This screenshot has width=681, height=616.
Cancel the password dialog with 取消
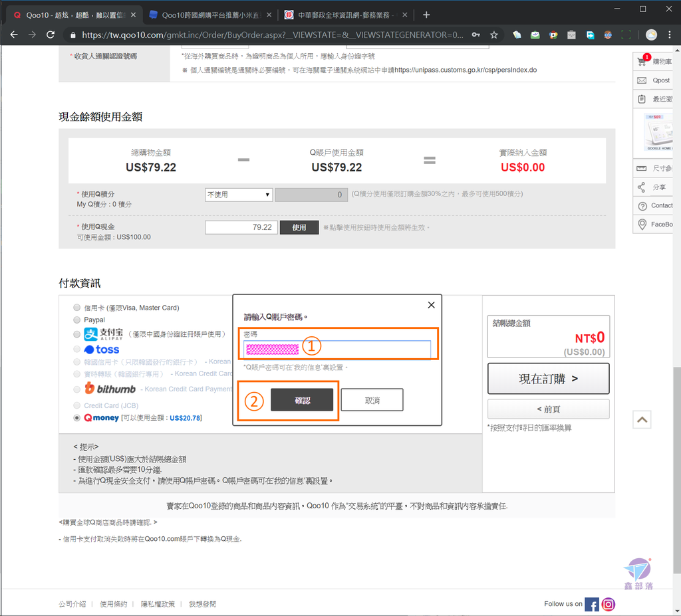(372, 400)
